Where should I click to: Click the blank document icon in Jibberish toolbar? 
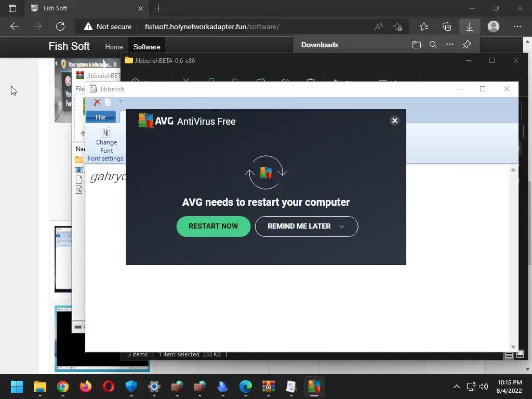[108, 102]
